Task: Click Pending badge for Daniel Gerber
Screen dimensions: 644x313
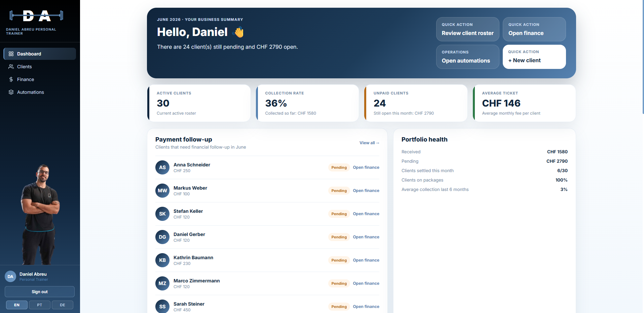Action: (x=339, y=237)
